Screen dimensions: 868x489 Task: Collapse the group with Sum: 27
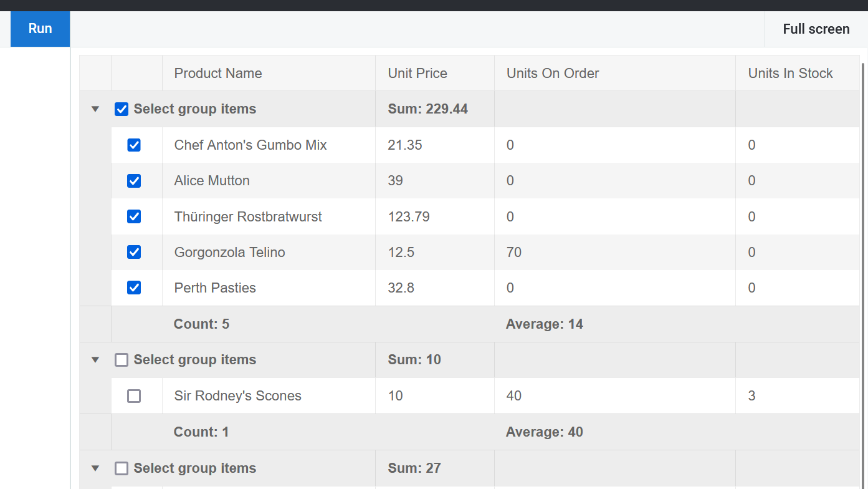pos(95,468)
